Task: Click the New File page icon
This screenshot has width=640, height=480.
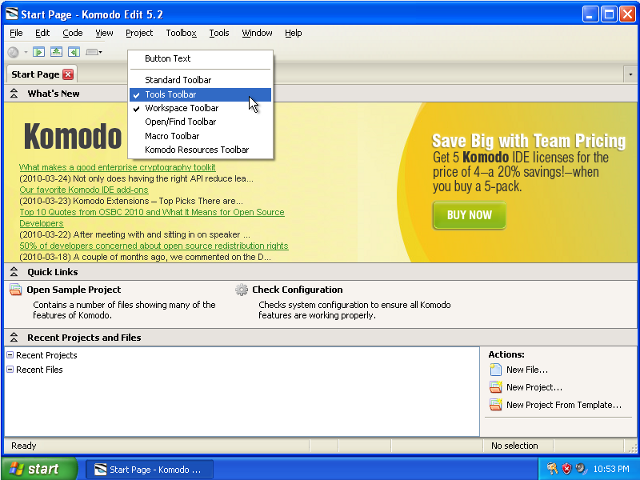Action: [x=496, y=370]
